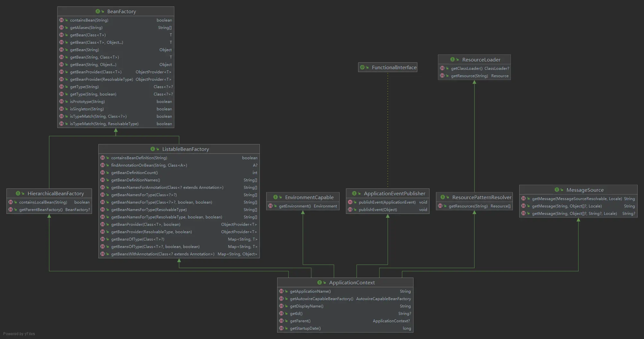
Task: Click method icon of getResources(String)
Action: click(440, 206)
